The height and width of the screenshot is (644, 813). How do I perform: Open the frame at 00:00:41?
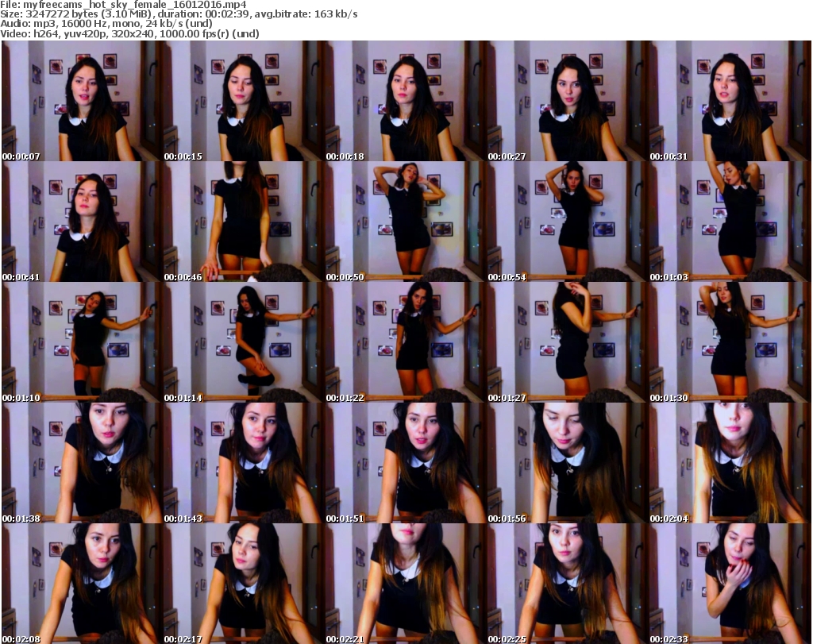82,222
